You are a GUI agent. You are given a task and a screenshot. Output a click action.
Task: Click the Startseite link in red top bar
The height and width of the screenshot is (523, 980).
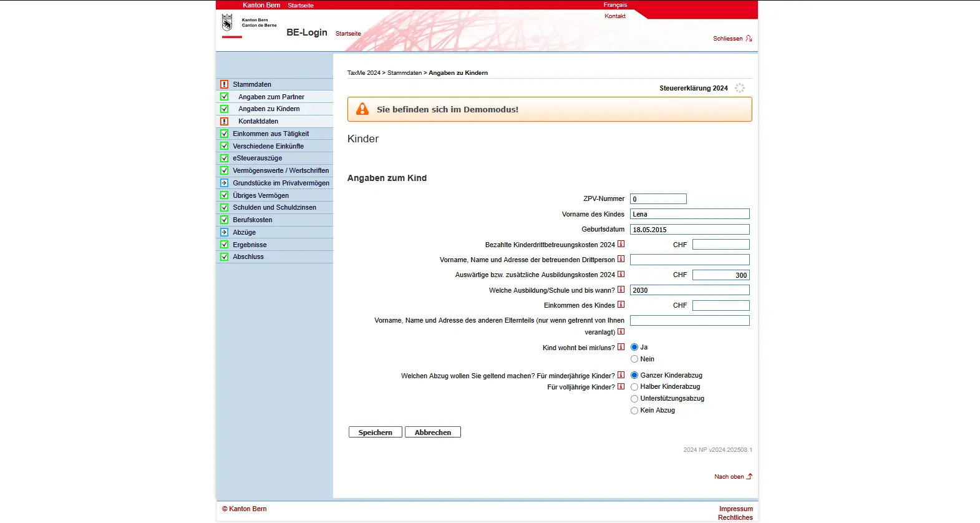[x=301, y=5]
